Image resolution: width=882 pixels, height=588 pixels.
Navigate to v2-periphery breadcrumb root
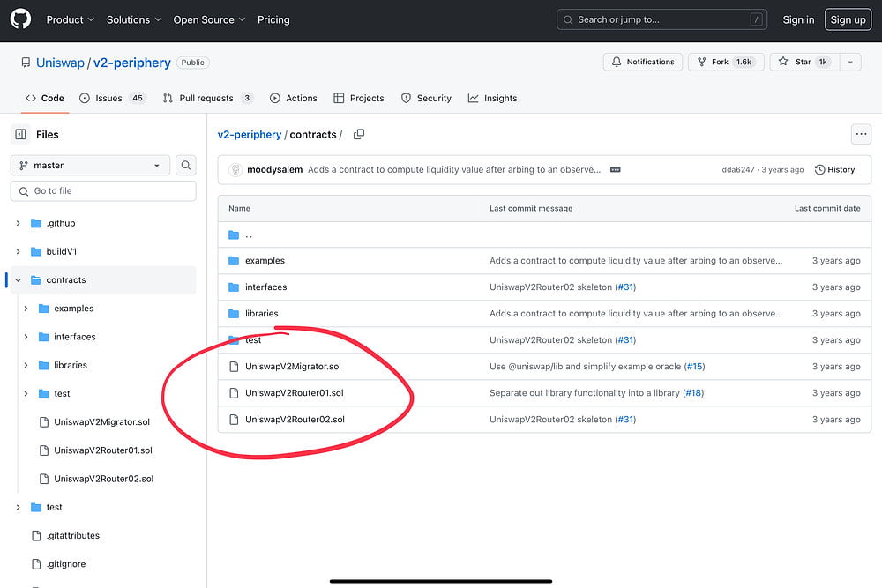(x=250, y=134)
